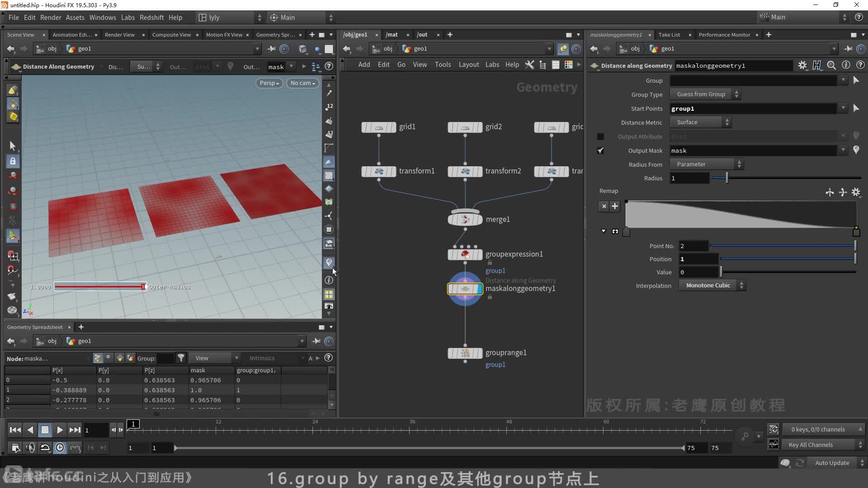Open Interpolation Monotone Cubic dropdown
868x488 pixels.
(x=712, y=286)
